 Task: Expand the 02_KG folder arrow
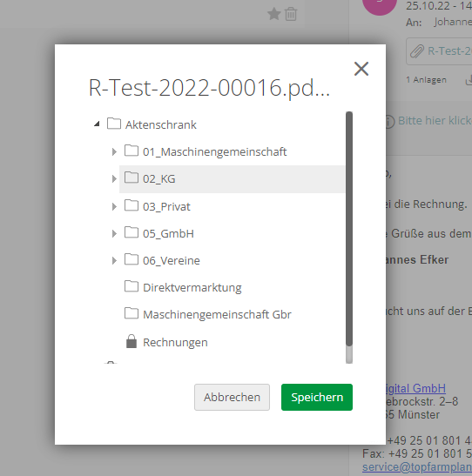click(114, 178)
